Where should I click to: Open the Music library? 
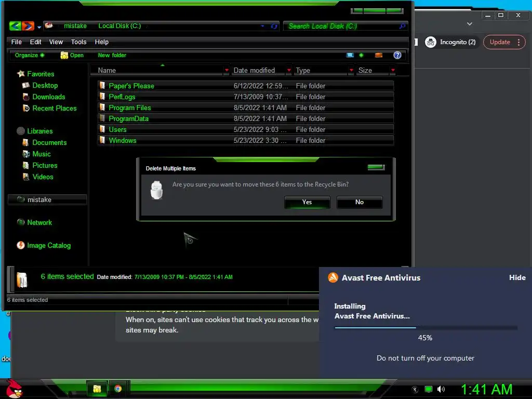[x=36, y=154]
